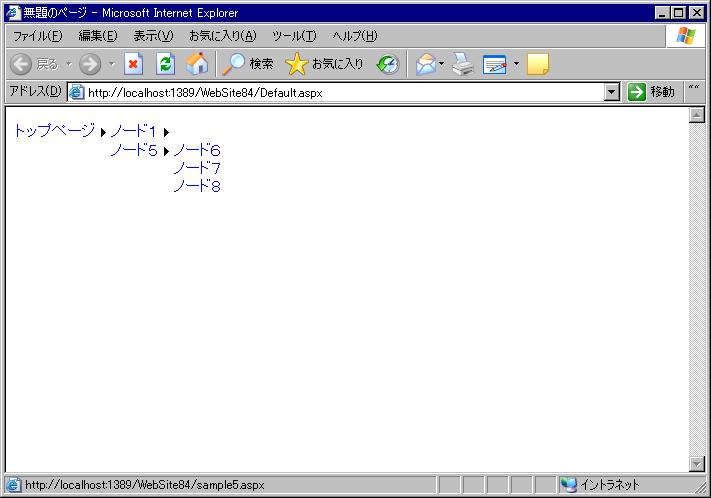Follow the ノード5 link
Screen dimensions: 711x498
(134, 150)
